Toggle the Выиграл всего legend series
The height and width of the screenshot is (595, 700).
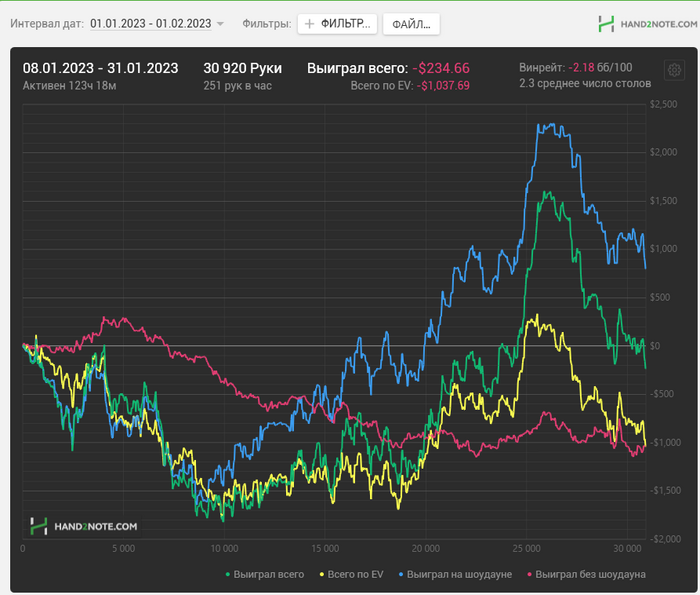265,574
